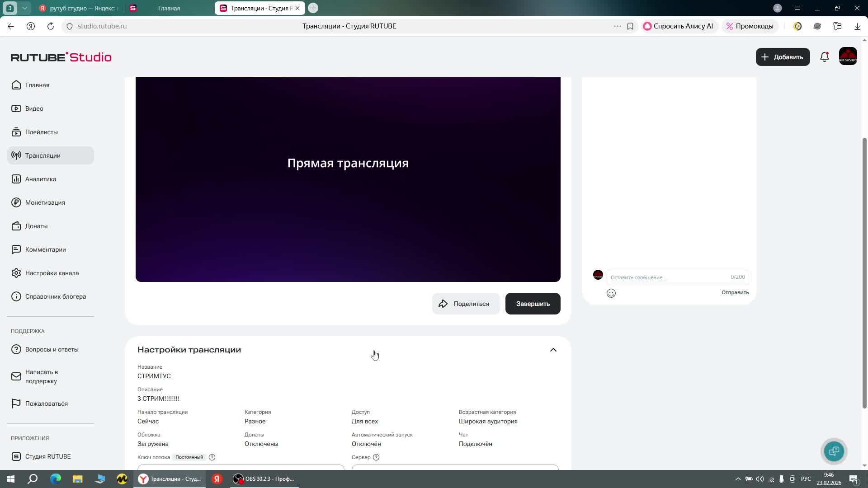
Task: Click the help icon next to Ключ потока
Action: pos(212,457)
